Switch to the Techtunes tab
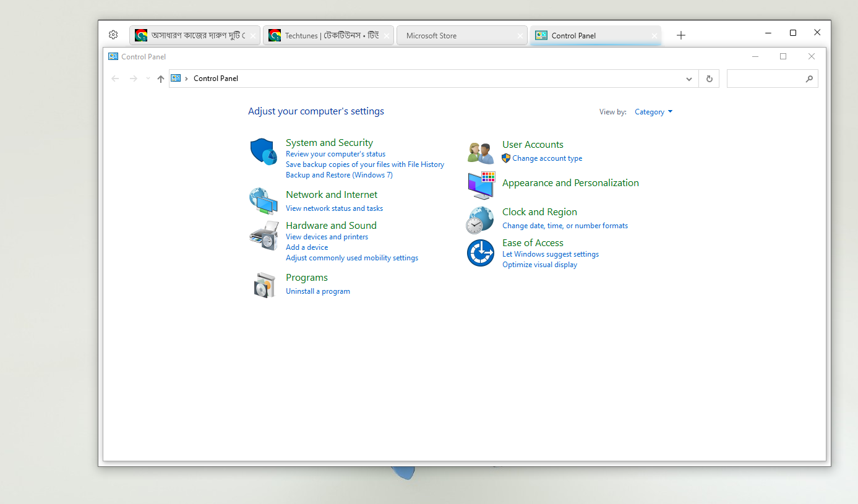The width and height of the screenshot is (858, 504). [x=328, y=35]
